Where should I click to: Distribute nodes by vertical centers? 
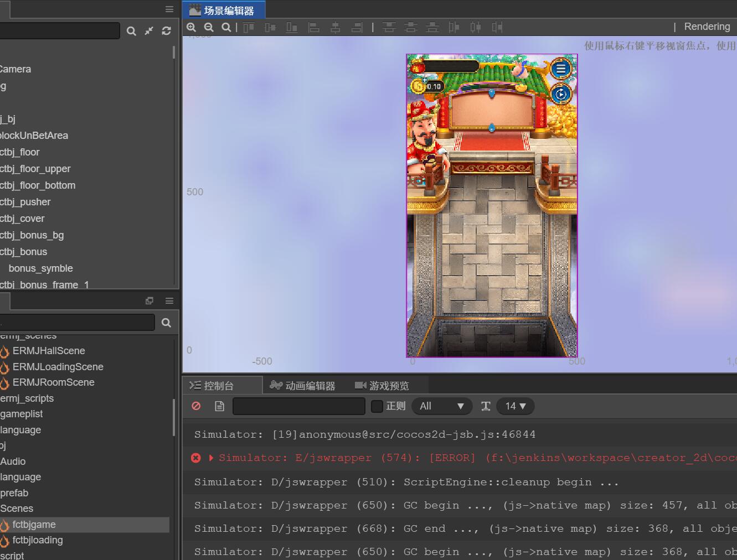[411, 27]
